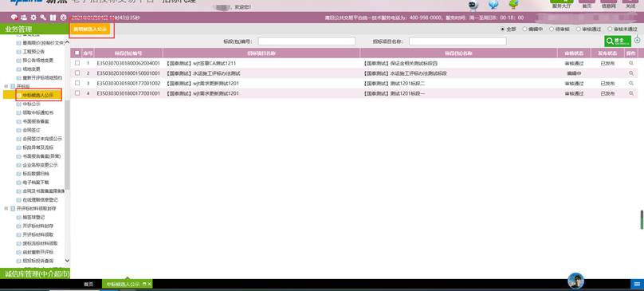Open the gear settings icon in purple toolbar
Image resolution: width=644 pixels, height=291 pixels.
(x=33, y=18)
